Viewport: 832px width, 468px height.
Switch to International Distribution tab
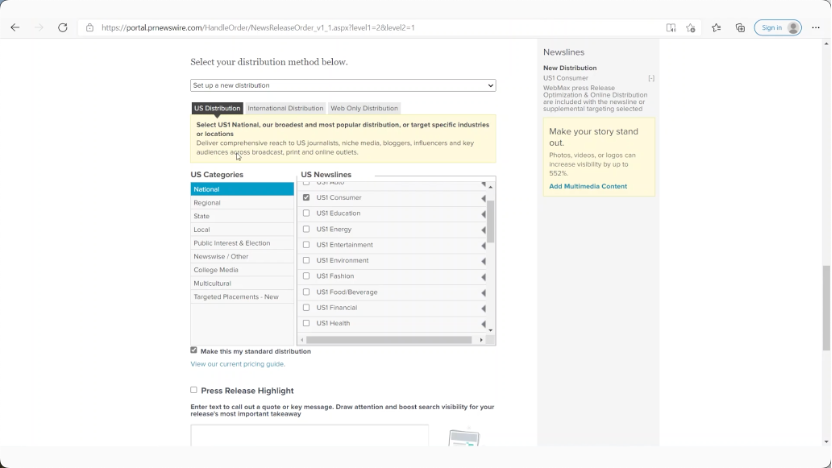(x=285, y=108)
